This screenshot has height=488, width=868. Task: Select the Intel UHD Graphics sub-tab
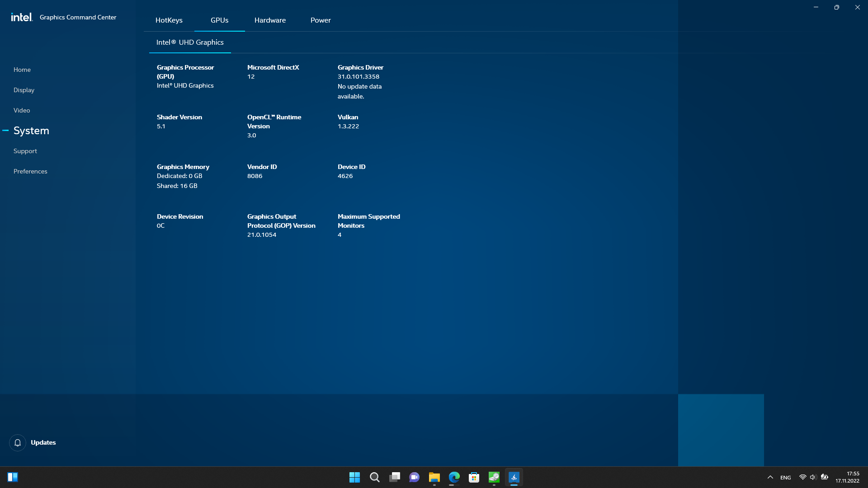point(190,42)
